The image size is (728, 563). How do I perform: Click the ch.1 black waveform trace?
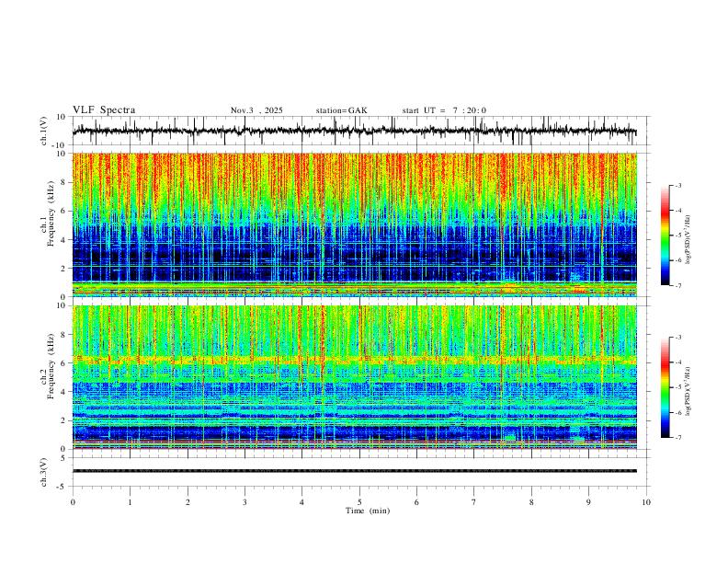[354, 131]
